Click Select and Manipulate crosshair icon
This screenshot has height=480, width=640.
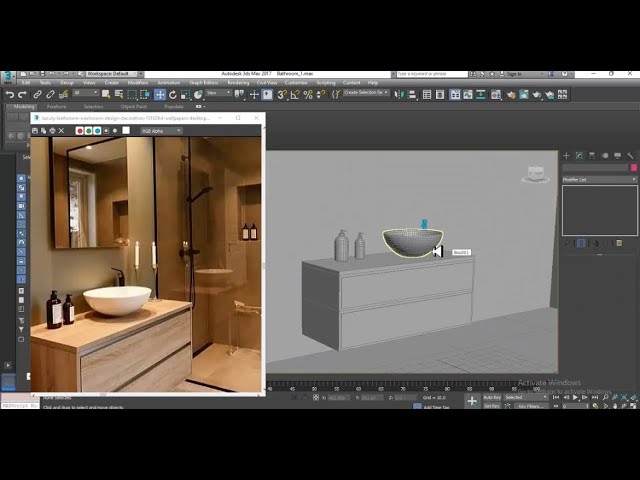(254, 95)
